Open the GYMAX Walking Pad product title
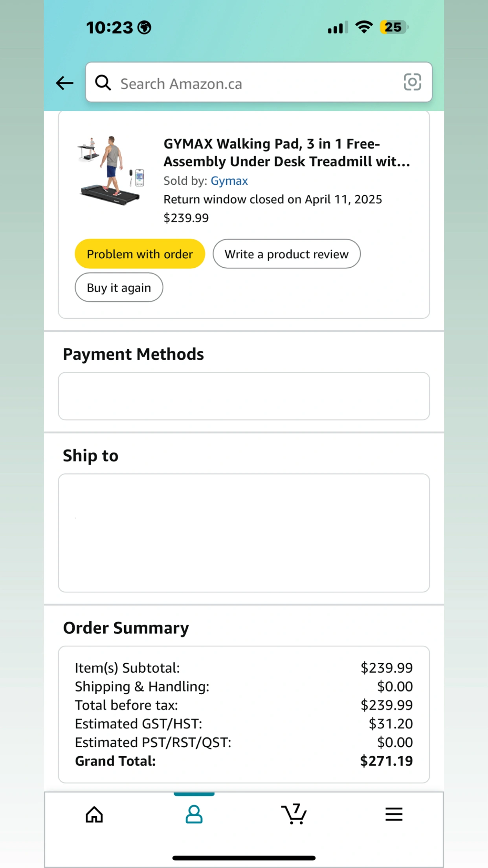Screen dimensions: 488x868 pos(287,153)
